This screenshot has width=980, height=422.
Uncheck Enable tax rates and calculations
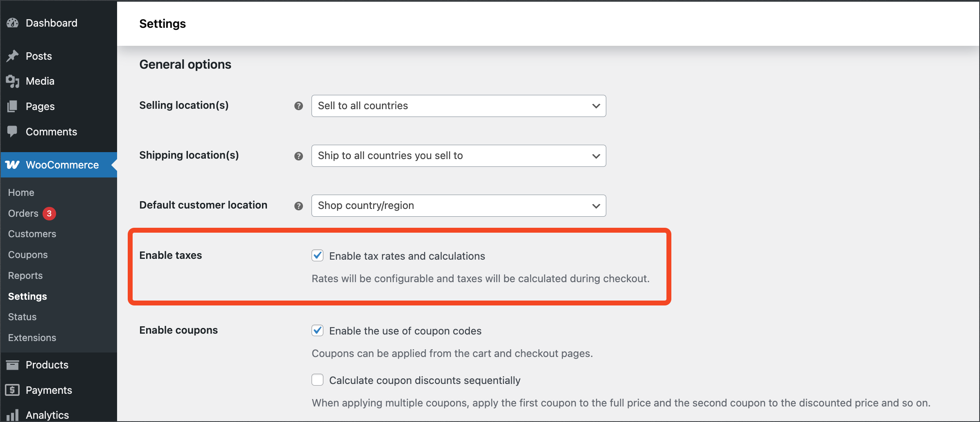pos(318,256)
